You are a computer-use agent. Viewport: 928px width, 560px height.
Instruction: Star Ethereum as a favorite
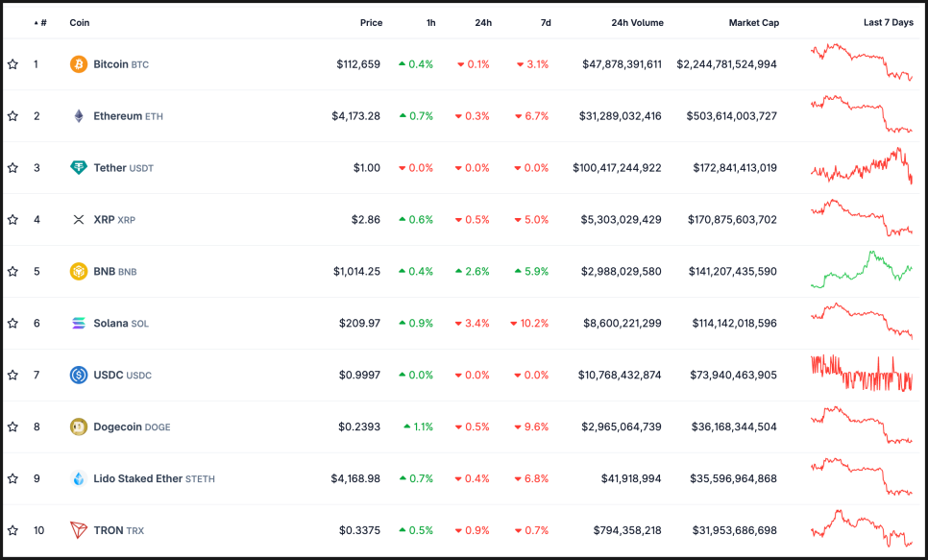(x=12, y=116)
